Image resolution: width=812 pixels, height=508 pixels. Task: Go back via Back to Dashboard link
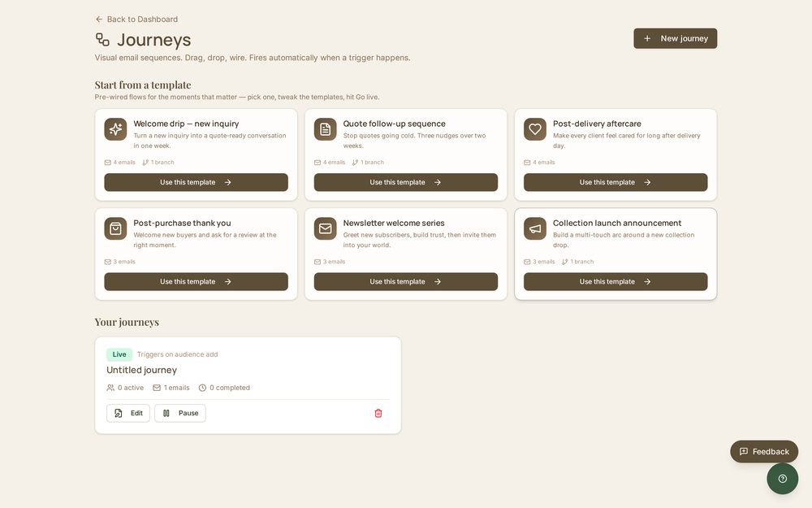[x=136, y=20]
